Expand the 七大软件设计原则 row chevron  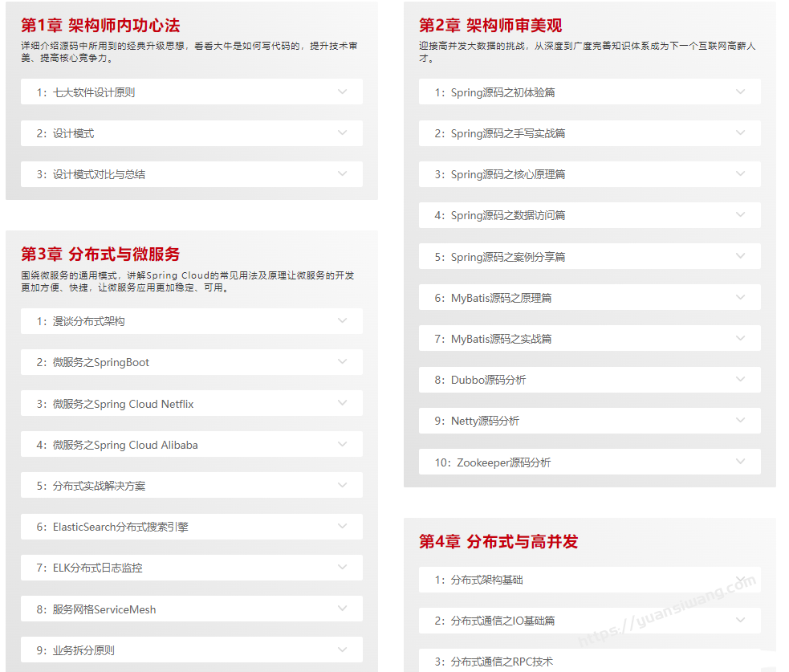pyautogui.click(x=342, y=92)
